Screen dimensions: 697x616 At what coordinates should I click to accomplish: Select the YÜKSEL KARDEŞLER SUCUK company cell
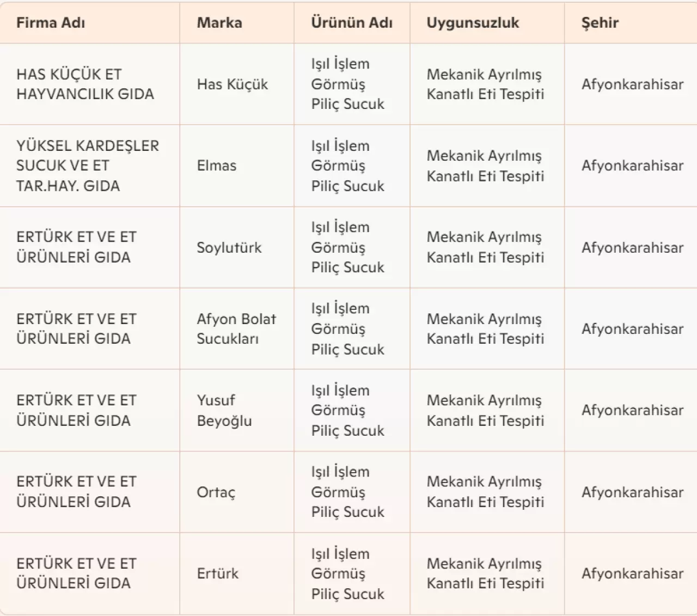point(88,166)
